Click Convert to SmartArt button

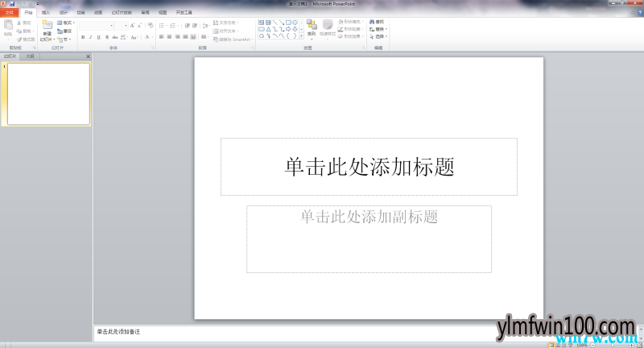pos(234,39)
